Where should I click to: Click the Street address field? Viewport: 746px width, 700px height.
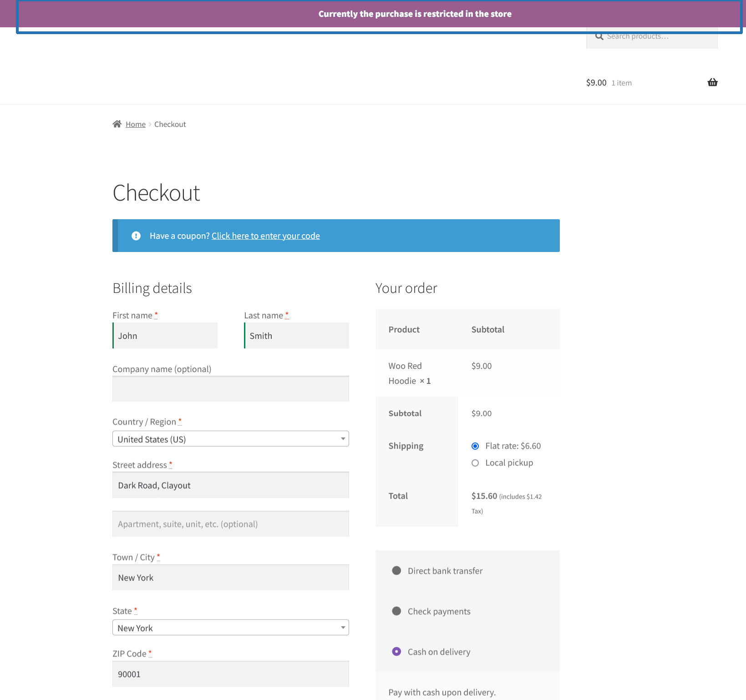pos(230,485)
